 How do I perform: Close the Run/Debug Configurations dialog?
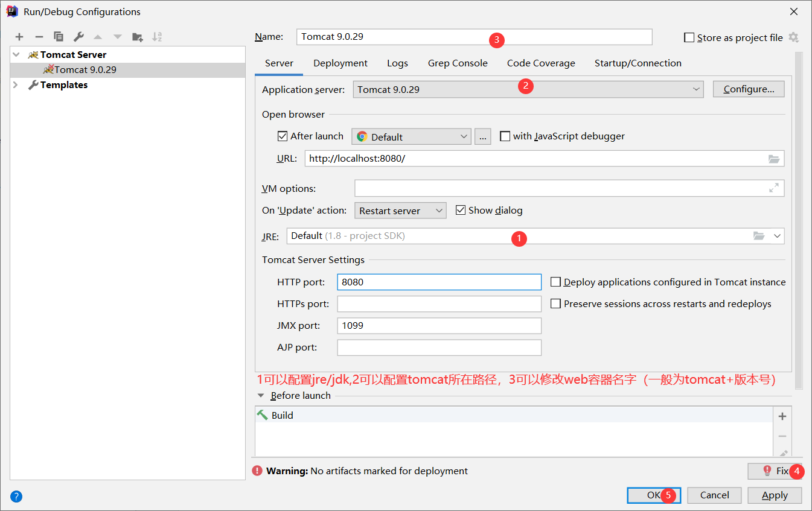pyautogui.click(x=794, y=11)
